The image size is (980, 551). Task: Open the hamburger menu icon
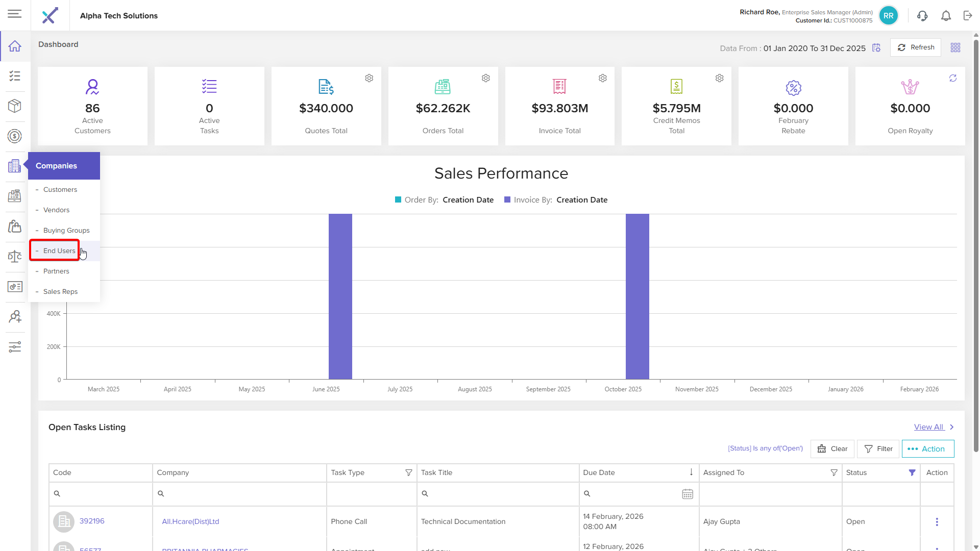15,14
